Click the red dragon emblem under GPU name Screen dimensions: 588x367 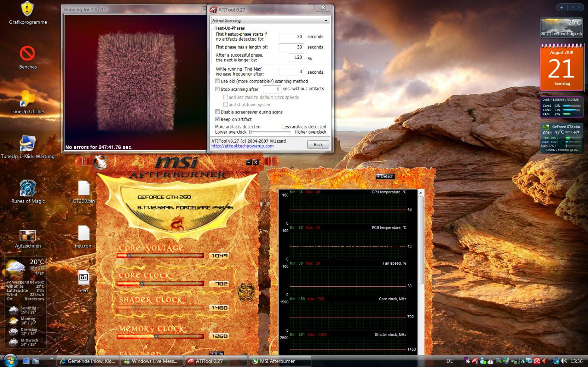pyautogui.click(x=177, y=224)
